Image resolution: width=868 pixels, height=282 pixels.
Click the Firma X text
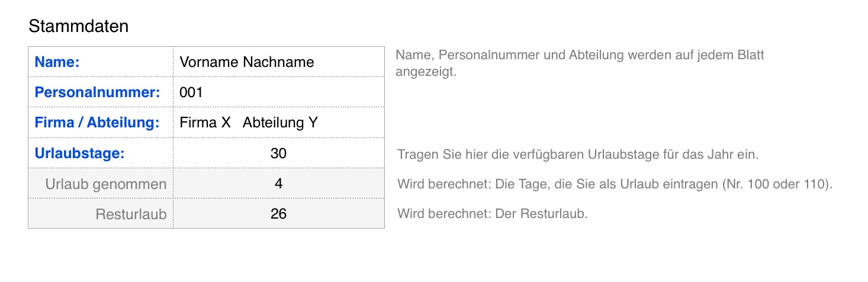pos(205,123)
